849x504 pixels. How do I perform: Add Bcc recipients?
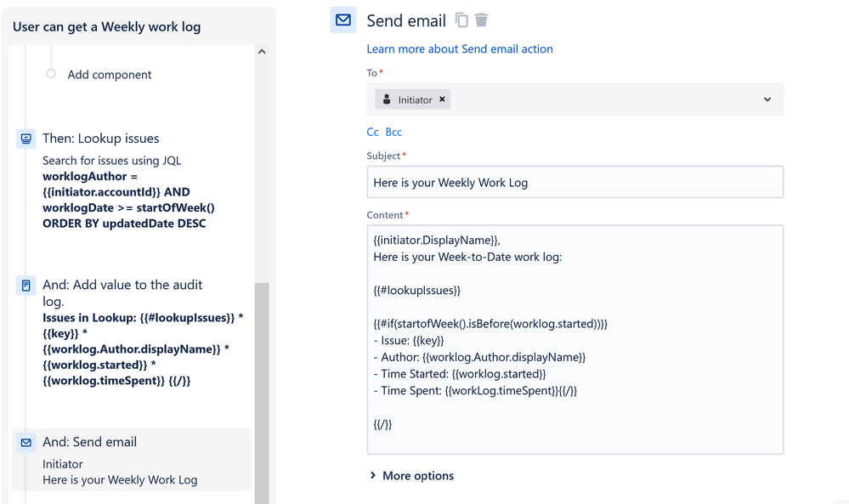pyautogui.click(x=393, y=132)
